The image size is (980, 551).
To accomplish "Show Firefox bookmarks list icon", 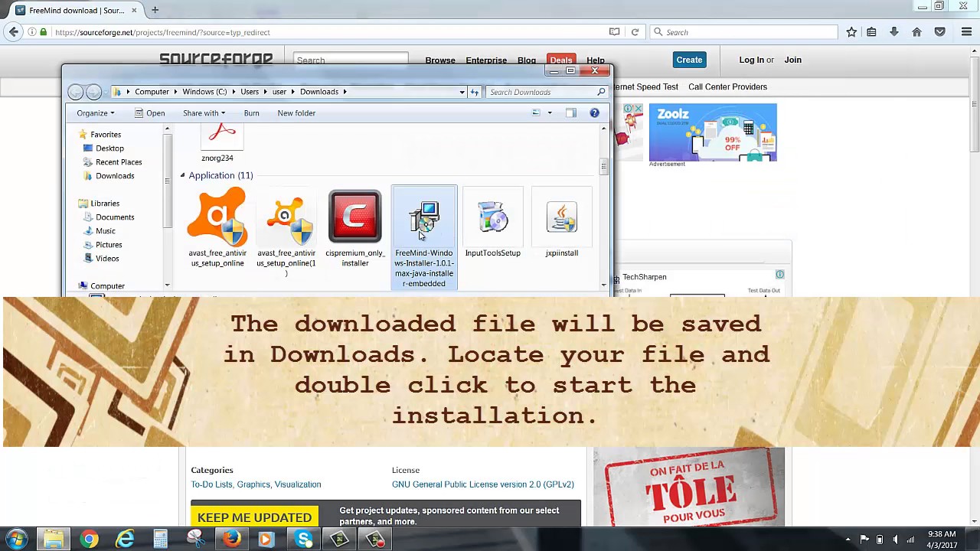I will coord(871,32).
